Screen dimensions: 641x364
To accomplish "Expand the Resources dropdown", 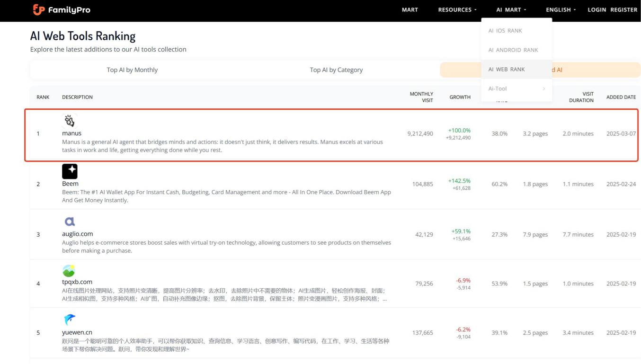I will 457,9.
